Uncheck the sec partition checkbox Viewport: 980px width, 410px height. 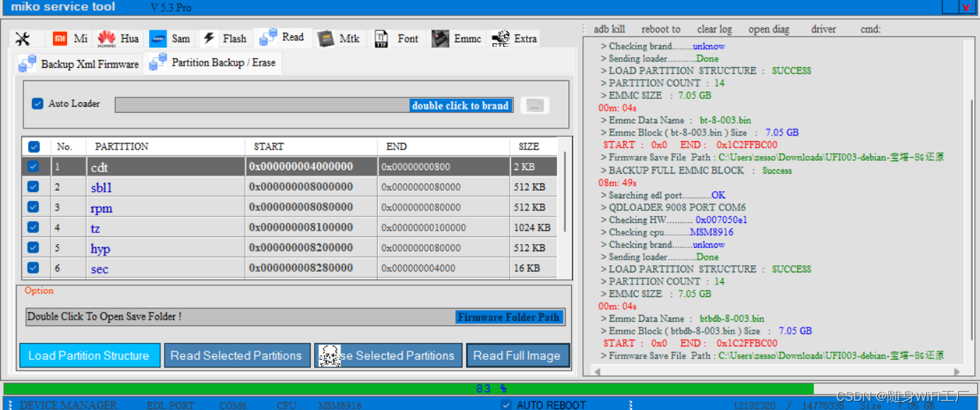tap(33, 267)
